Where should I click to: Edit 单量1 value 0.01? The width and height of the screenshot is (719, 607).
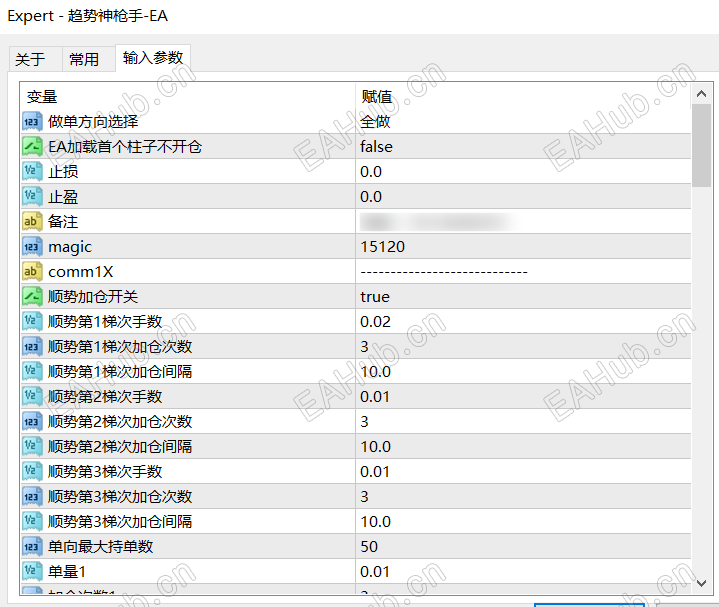(x=523, y=571)
